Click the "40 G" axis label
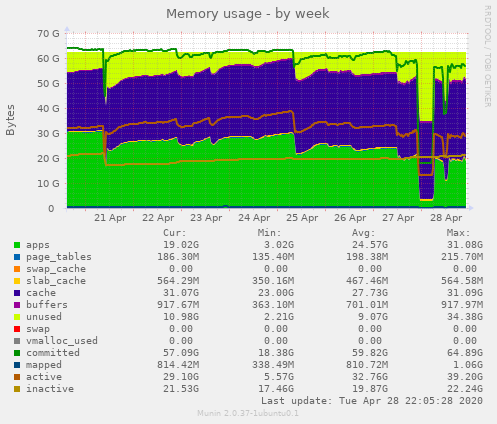This screenshot has width=497, height=424. [x=48, y=109]
